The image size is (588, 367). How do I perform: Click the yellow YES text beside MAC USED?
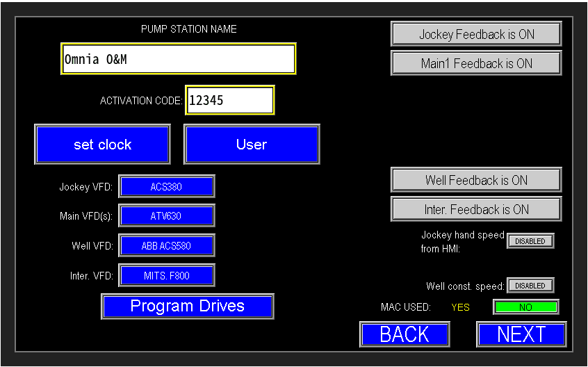(460, 307)
